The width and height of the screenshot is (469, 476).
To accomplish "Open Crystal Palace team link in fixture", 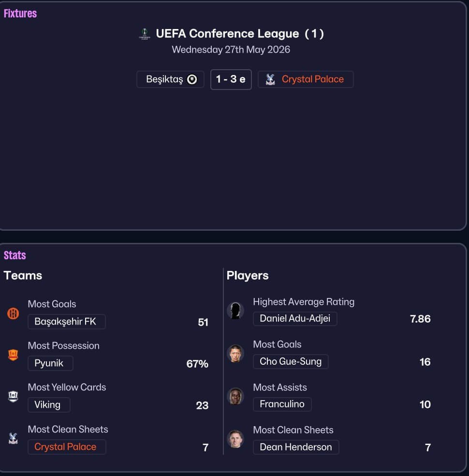I will [306, 79].
